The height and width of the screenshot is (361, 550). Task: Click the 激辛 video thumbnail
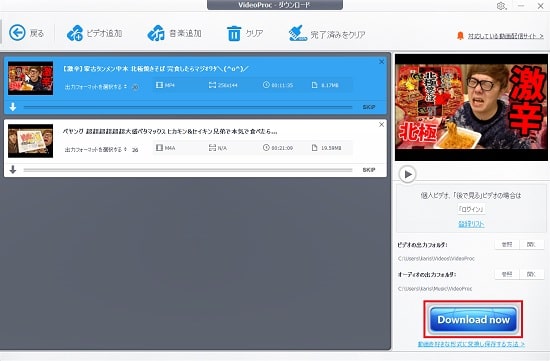click(x=31, y=78)
